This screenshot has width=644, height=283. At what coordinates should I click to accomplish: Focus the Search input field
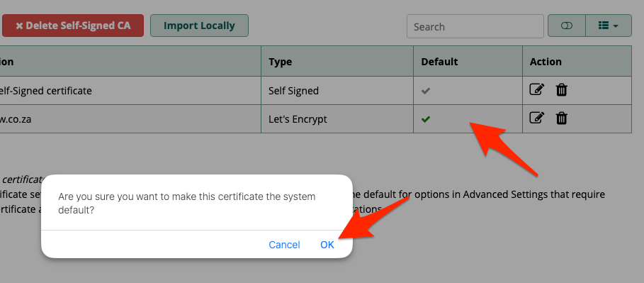[475, 26]
